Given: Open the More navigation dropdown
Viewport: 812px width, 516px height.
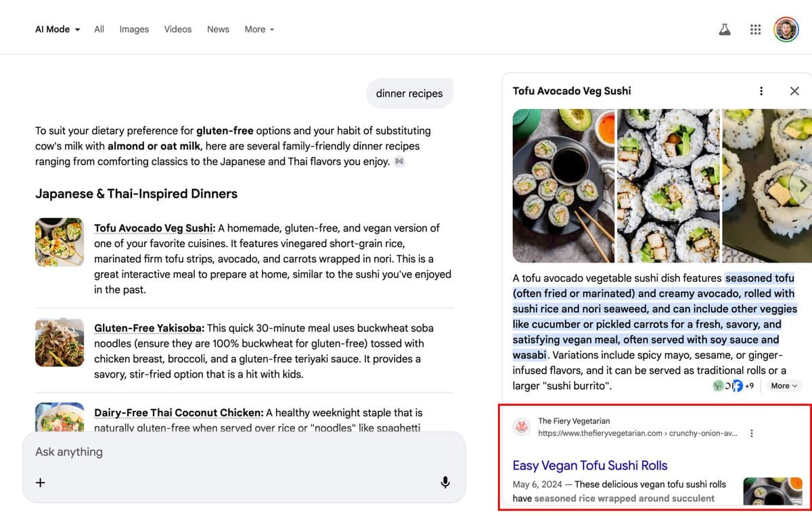Looking at the screenshot, I should pos(259,29).
